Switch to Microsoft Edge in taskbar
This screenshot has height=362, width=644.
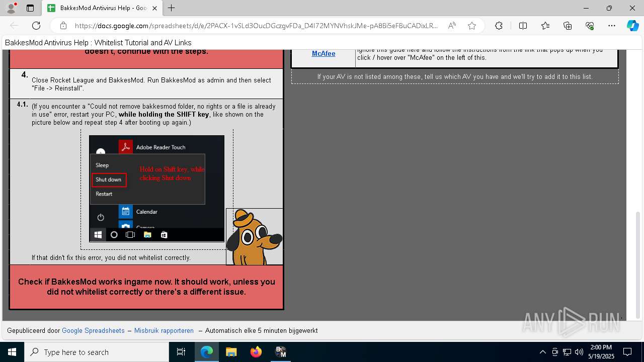coord(207,352)
